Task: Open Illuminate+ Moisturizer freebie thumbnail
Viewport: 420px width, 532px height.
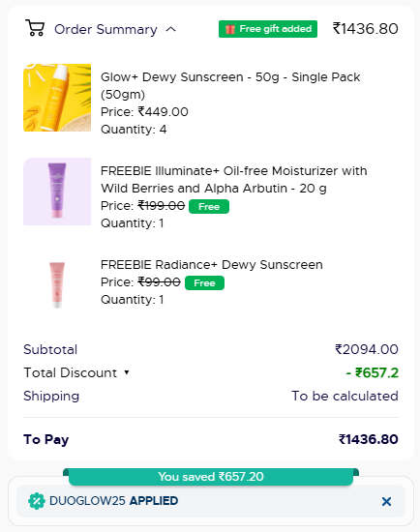Action: coord(57,192)
